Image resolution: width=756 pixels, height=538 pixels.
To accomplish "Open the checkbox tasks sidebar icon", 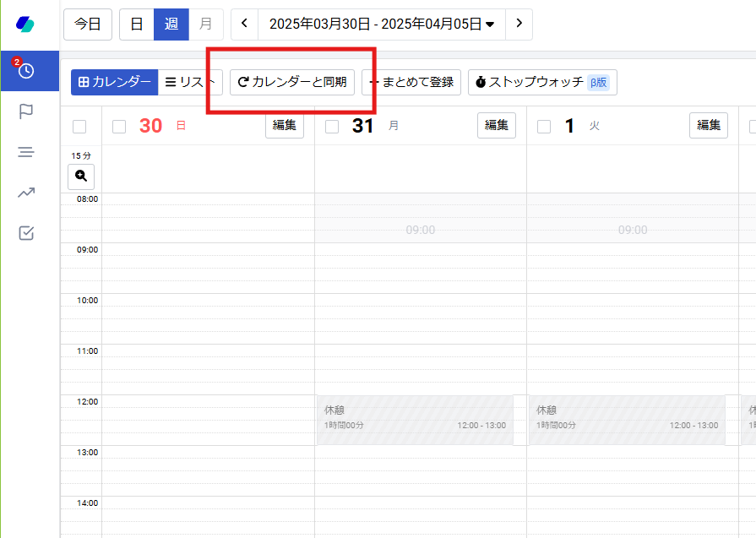I will pos(26,233).
